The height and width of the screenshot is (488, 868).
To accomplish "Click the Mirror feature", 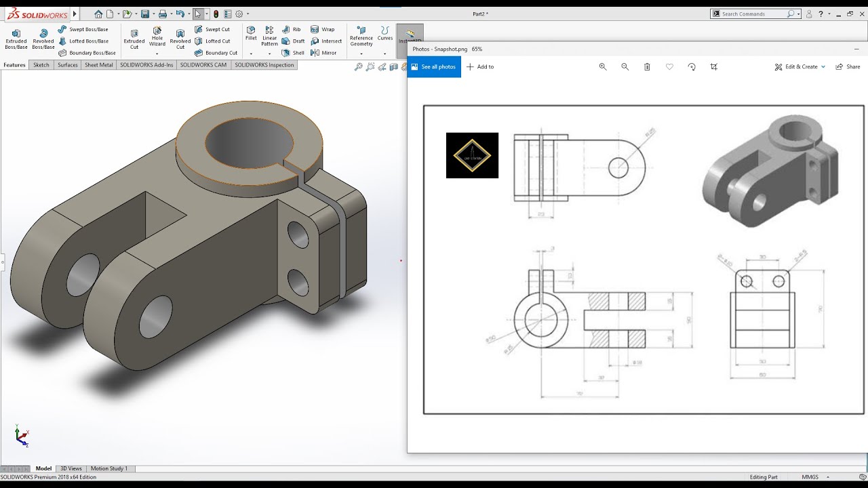I will (323, 52).
